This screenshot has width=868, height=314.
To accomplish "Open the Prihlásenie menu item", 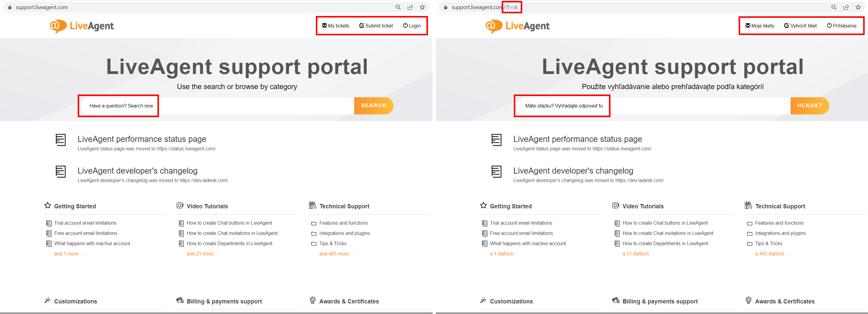I will [x=842, y=25].
